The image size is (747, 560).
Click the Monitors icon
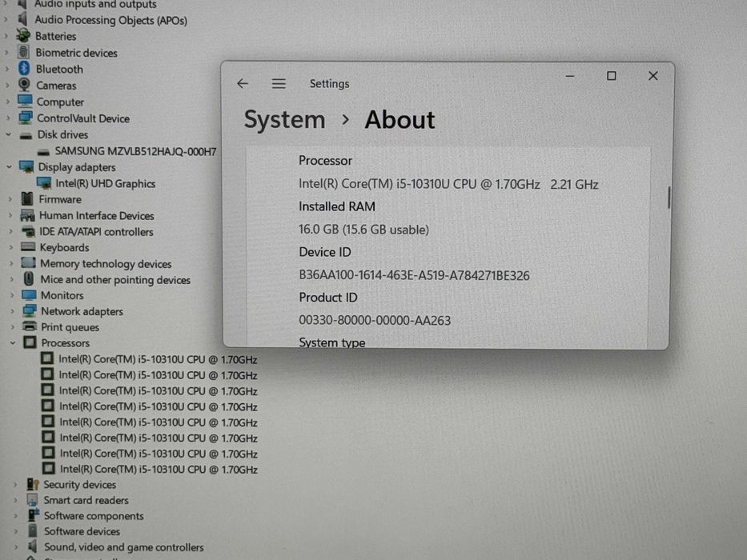[x=29, y=294]
